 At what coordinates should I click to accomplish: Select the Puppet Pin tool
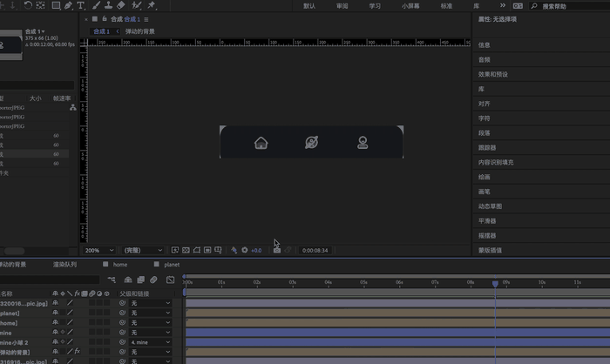click(151, 5)
